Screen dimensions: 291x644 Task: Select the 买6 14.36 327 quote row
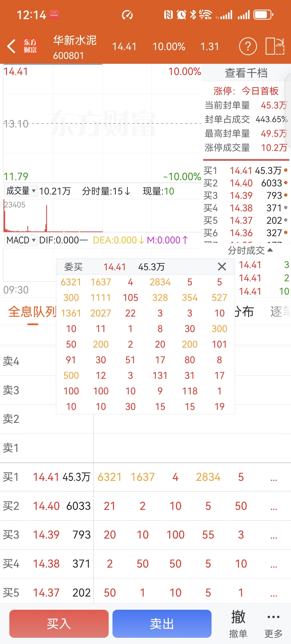pos(246,233)
